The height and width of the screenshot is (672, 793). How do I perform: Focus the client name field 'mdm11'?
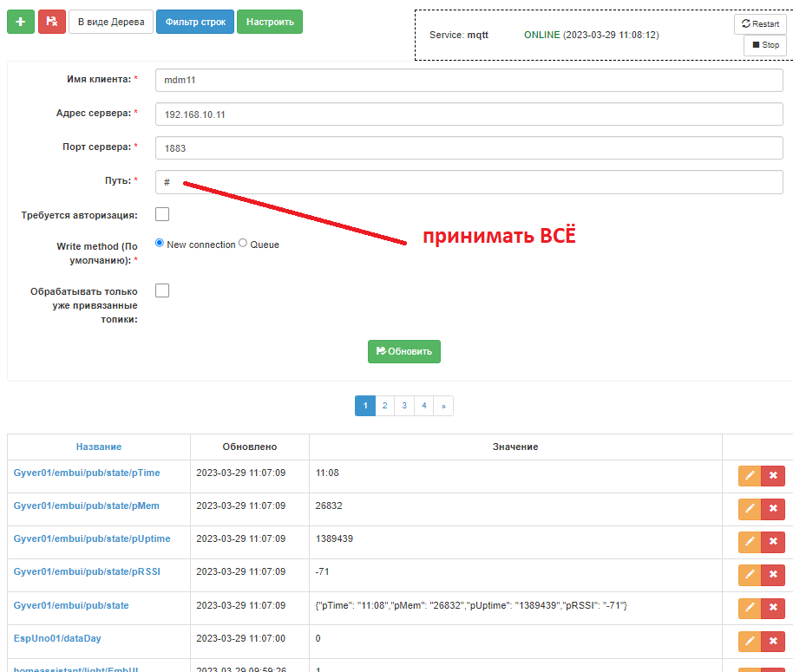pyautogui.click(x=469, y=80)
